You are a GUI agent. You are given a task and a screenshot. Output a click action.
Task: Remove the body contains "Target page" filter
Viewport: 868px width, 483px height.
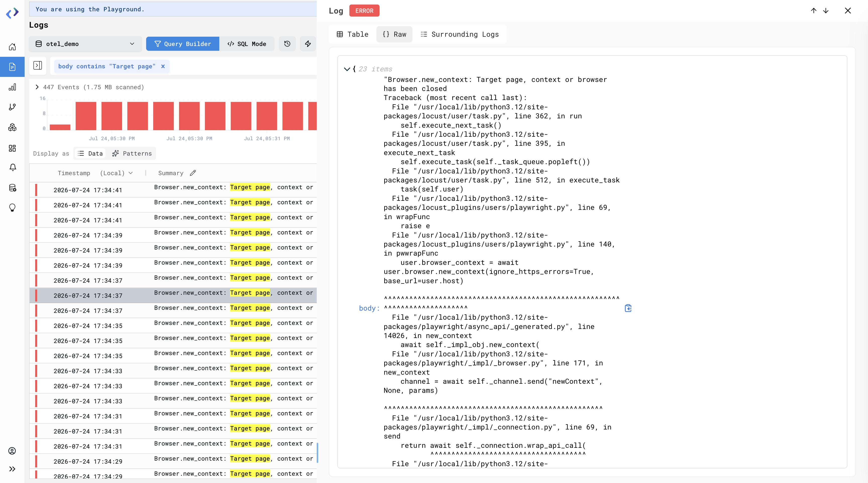163,66
